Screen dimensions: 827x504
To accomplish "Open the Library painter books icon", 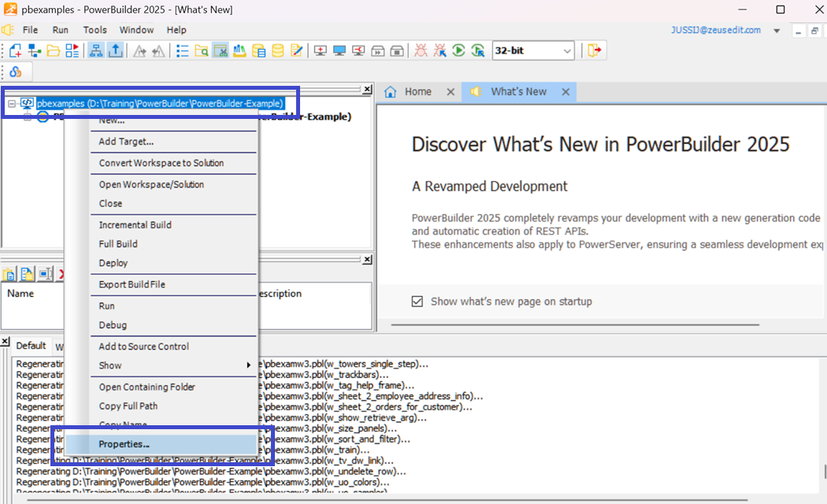I will pos(239,50).
